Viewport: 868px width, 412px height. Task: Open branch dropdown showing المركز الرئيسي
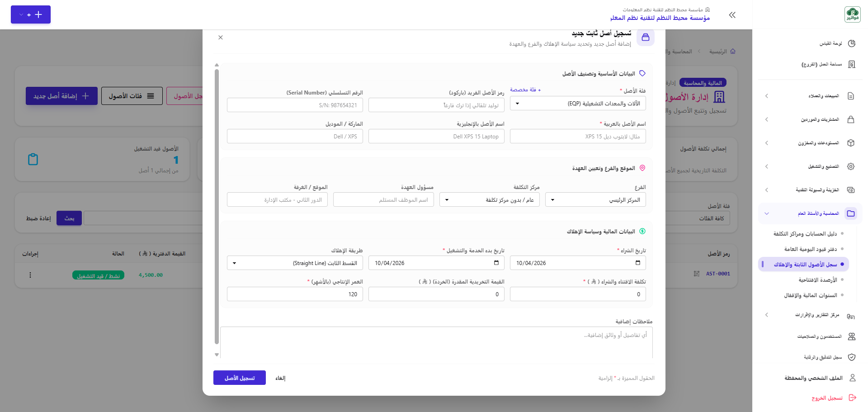click(595, 200)
